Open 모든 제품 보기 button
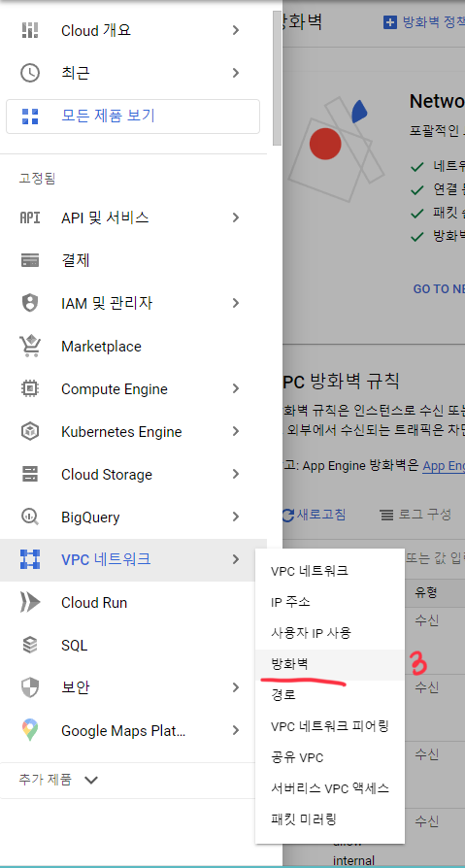 tap(133, 117)
